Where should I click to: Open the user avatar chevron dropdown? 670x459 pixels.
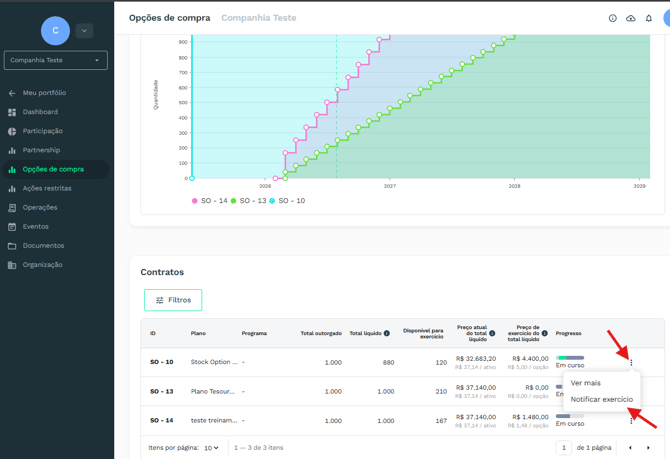click(x=84, y=31)
